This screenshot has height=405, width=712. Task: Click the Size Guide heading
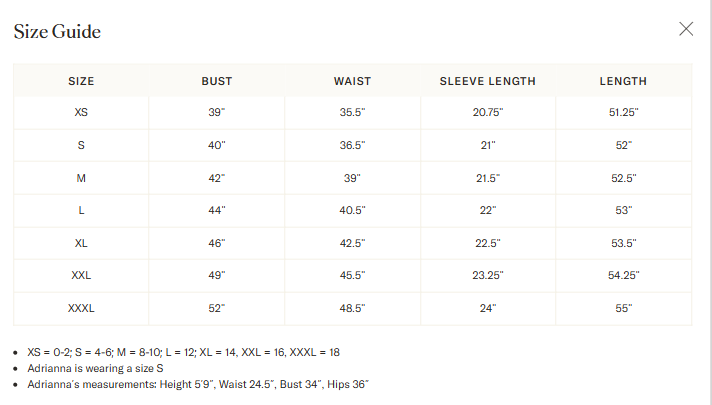(57, 31)
